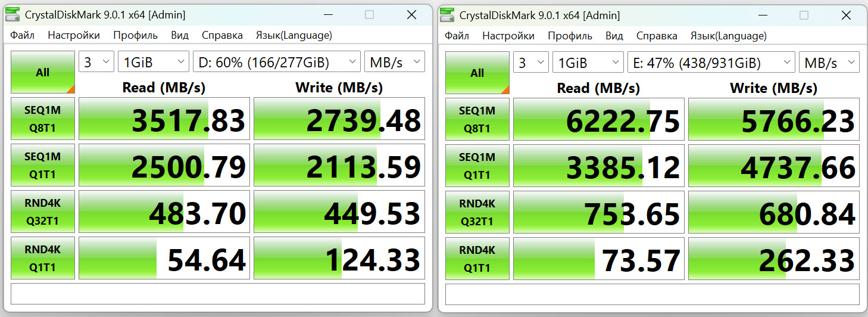
Task: Open test count dropdown in left window
Action: click(96, 62)
